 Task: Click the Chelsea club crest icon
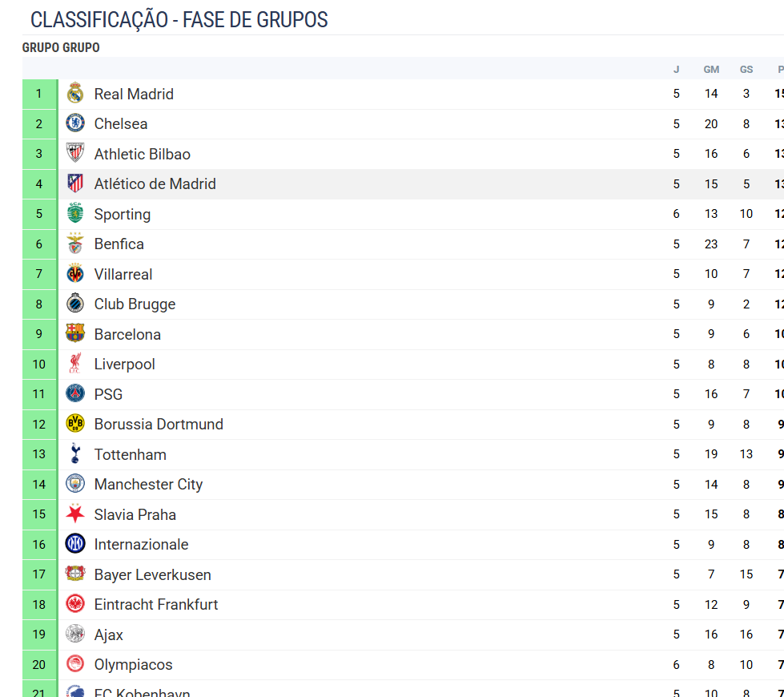tap(75, 123)
